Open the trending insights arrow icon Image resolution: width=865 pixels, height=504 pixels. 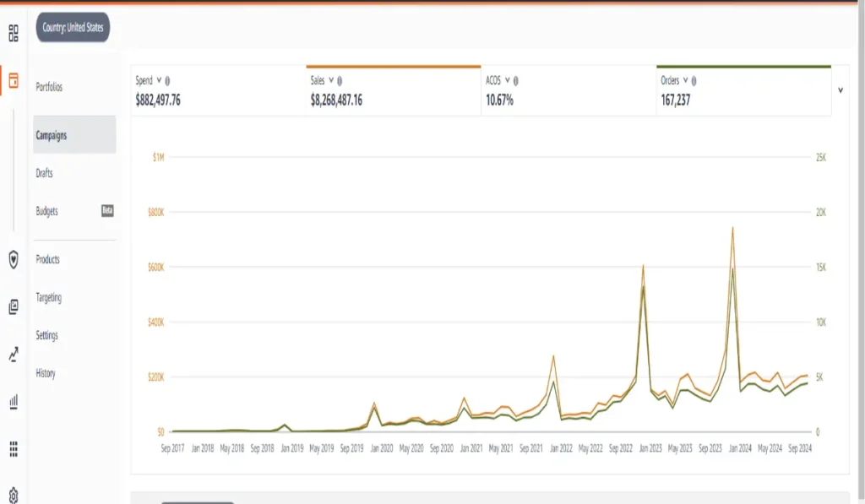point(14,355)
